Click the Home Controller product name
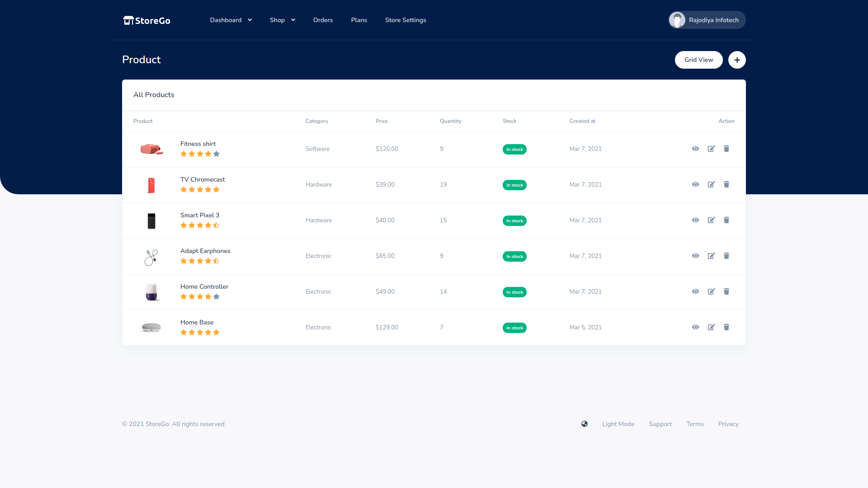Viewport: 868px width, 488px height. tap(204, 286)
